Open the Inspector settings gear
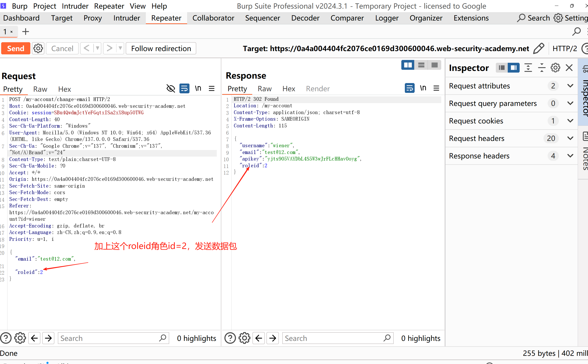Image resolution: width=588 pixels, height=364 pixels. [555, 68]
